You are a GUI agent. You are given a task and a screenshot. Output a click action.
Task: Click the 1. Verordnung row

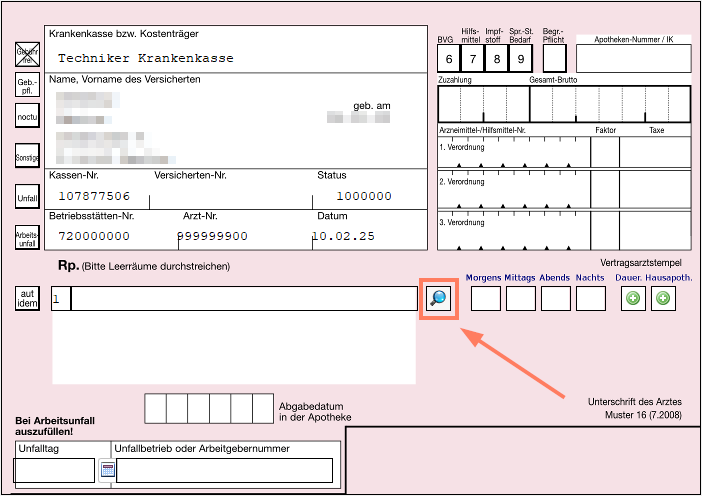[564, 152]
